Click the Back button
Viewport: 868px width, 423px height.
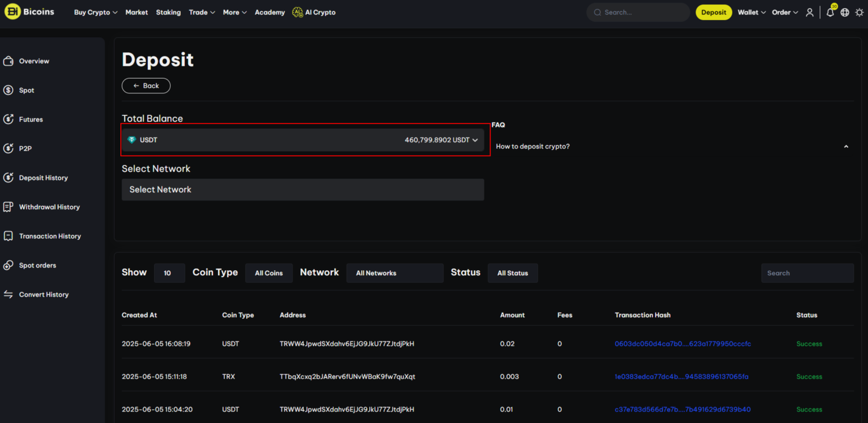pos(146,85)
